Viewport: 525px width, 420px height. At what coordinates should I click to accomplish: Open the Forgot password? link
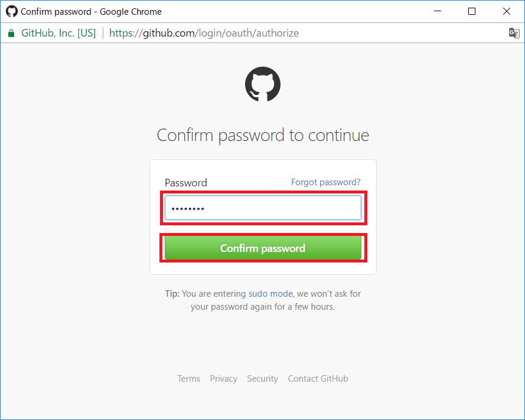(x=325, y=182)
